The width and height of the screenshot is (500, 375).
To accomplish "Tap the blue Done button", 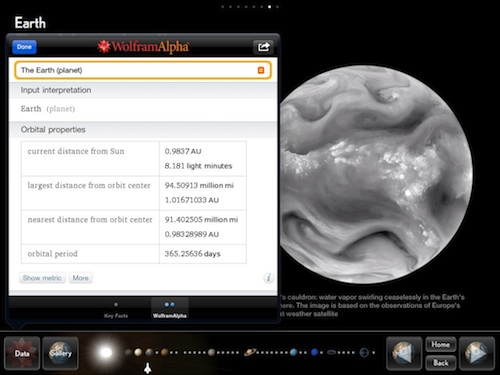I will tap(24, 47).
